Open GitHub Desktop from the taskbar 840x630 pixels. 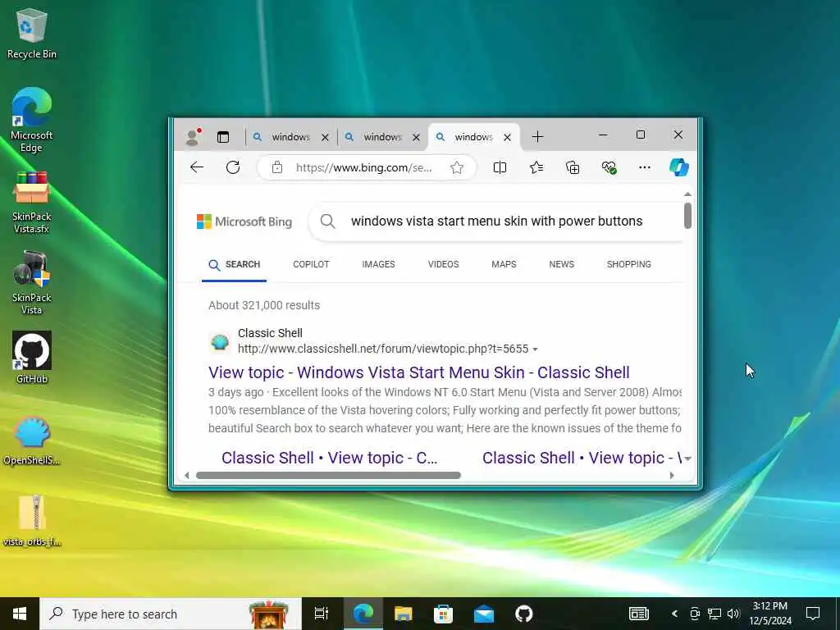pyautogui.click(x=524, y=614)
